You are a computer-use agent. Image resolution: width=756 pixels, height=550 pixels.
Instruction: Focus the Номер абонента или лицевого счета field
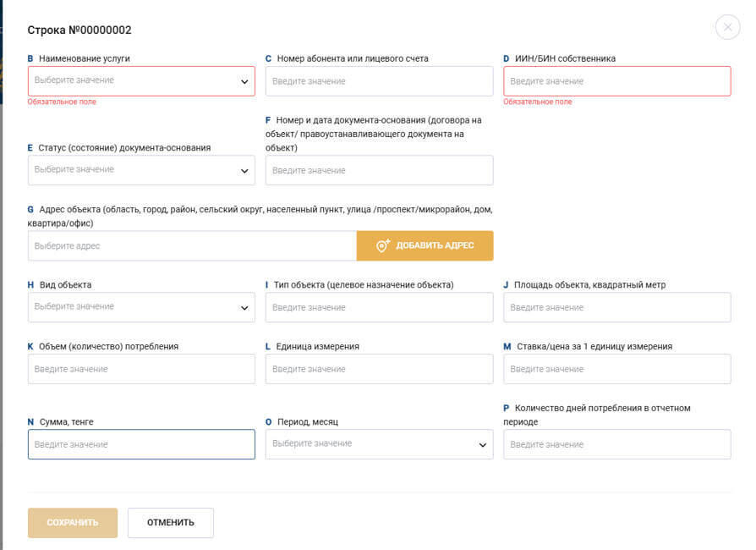tap(379, 81)
